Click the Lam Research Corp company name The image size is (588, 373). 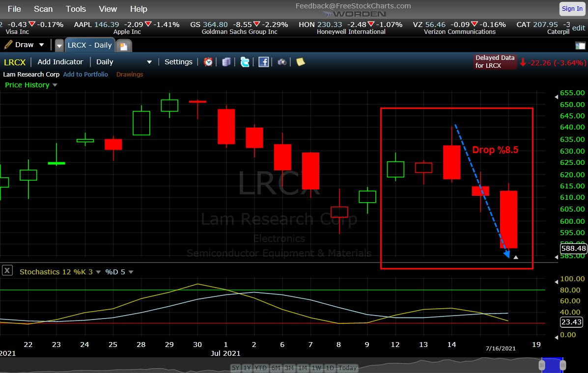[31, 74]
